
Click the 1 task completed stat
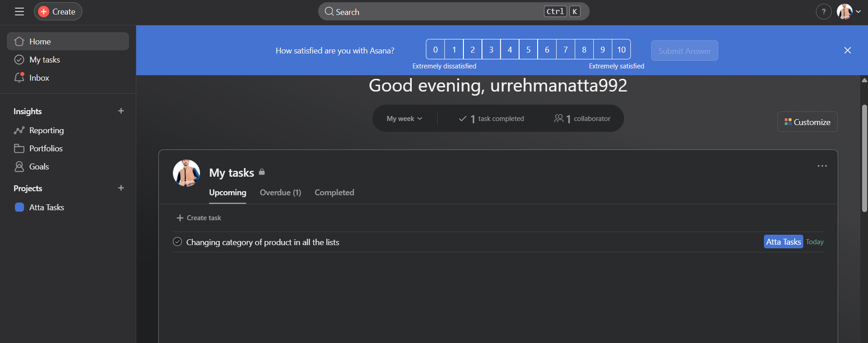[491, 119]
